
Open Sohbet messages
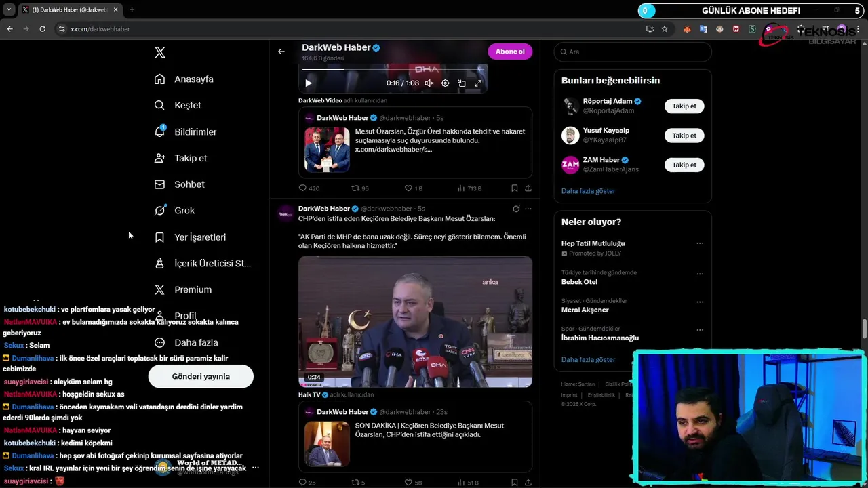[179, 184]
